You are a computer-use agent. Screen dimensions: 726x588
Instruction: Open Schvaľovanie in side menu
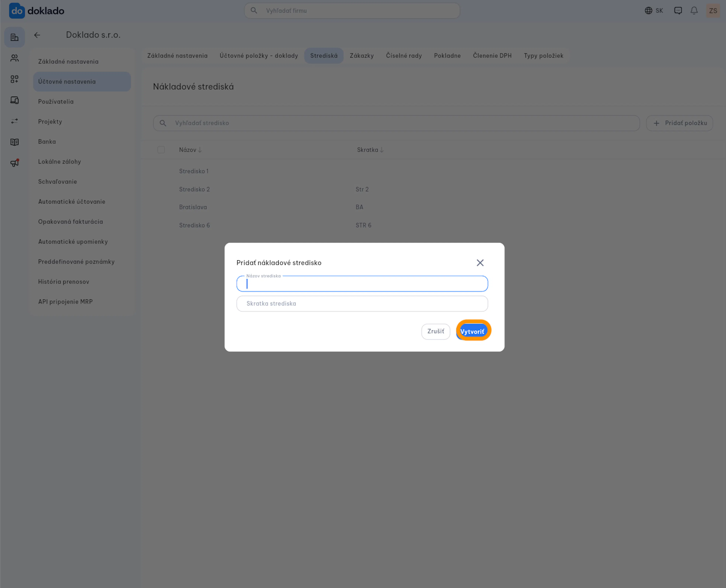point(82,182)
